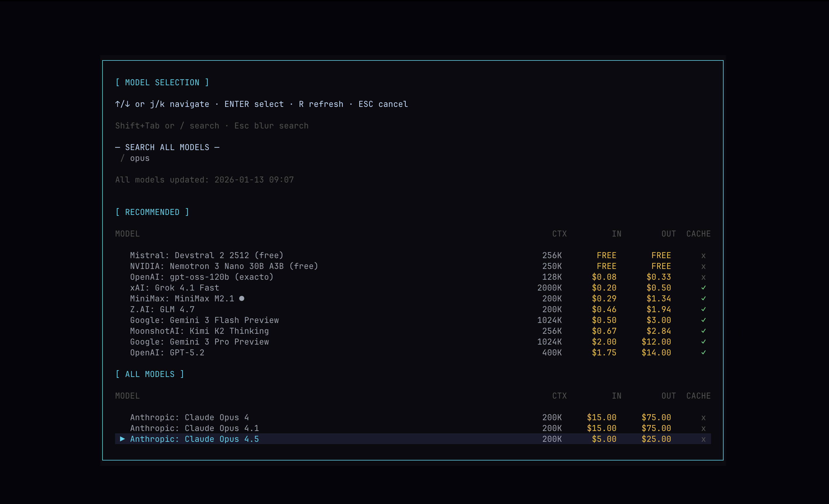Click the cache checkmark for Gemini 3 Flash Preview
829x504 pixels.
(x=703, y=320)
